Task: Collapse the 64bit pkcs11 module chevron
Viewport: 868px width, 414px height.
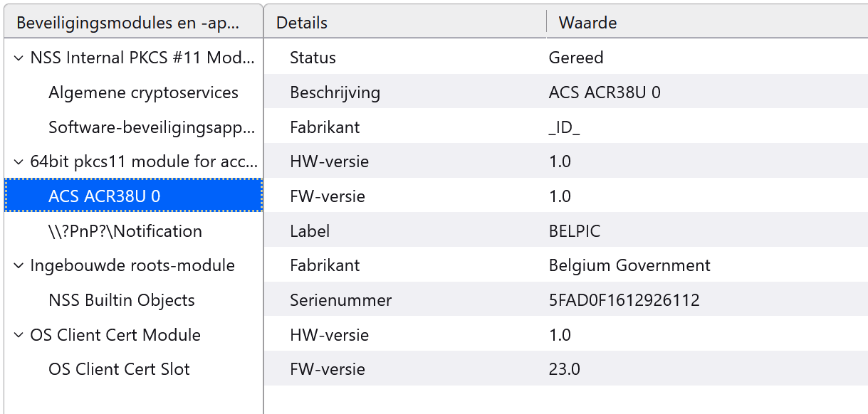Action: point(18,162)
